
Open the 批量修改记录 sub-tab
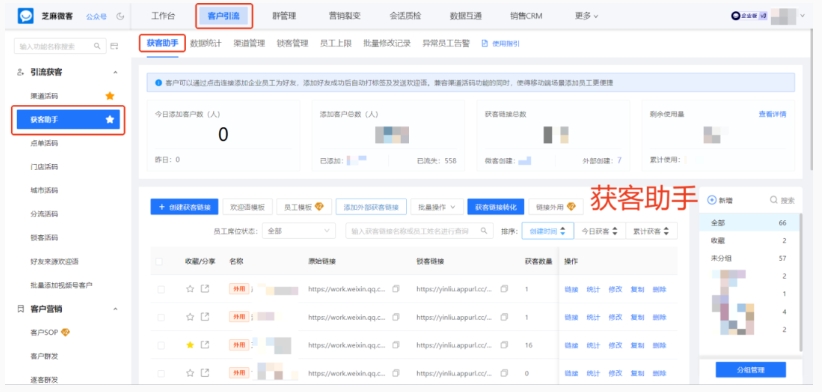coord(387,43)
